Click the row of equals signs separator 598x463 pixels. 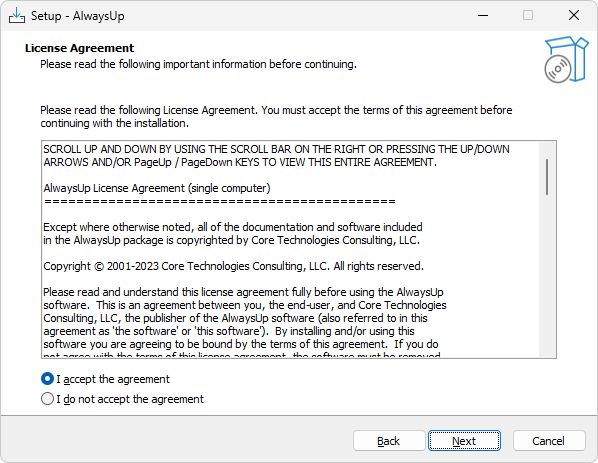point(220,201)
